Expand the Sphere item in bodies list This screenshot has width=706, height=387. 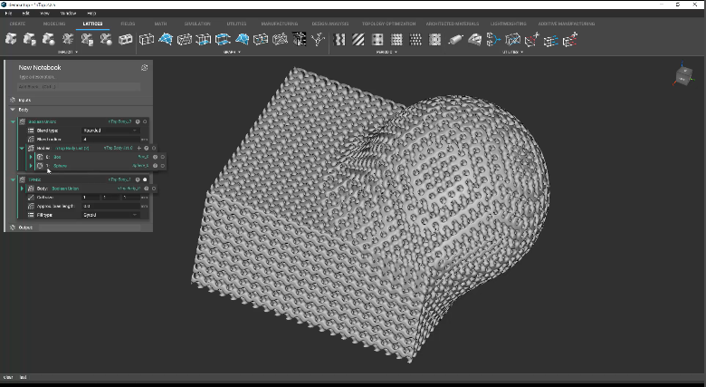[31, 166]
